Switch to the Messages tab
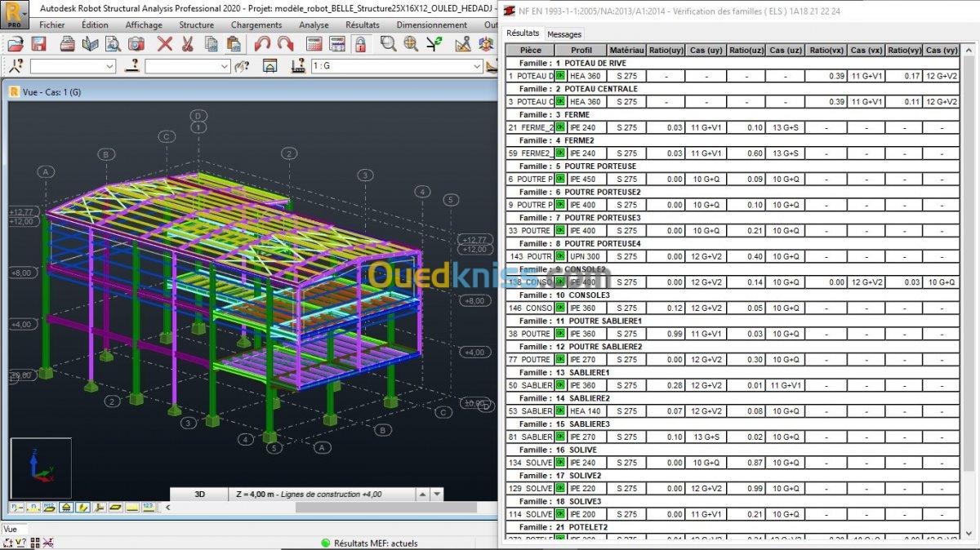The image size is (980, 550). [564, 34]
